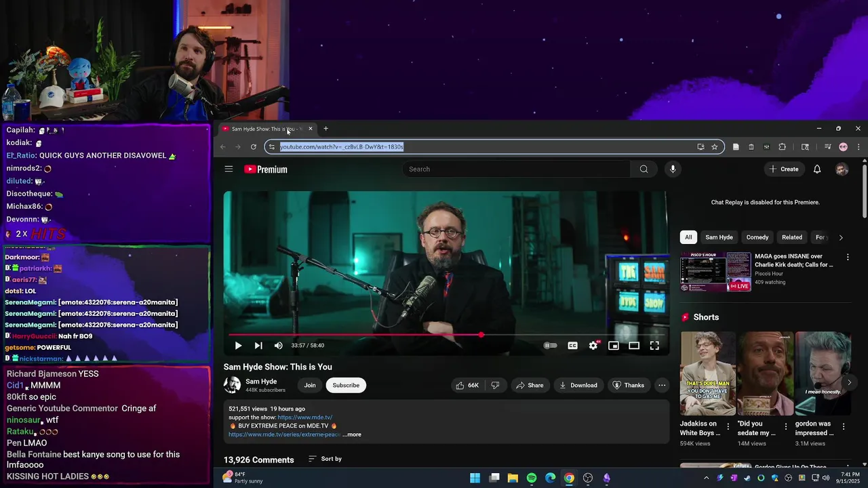
Task: Open Spotify from the taskbar
Action: tap(532, 478)
